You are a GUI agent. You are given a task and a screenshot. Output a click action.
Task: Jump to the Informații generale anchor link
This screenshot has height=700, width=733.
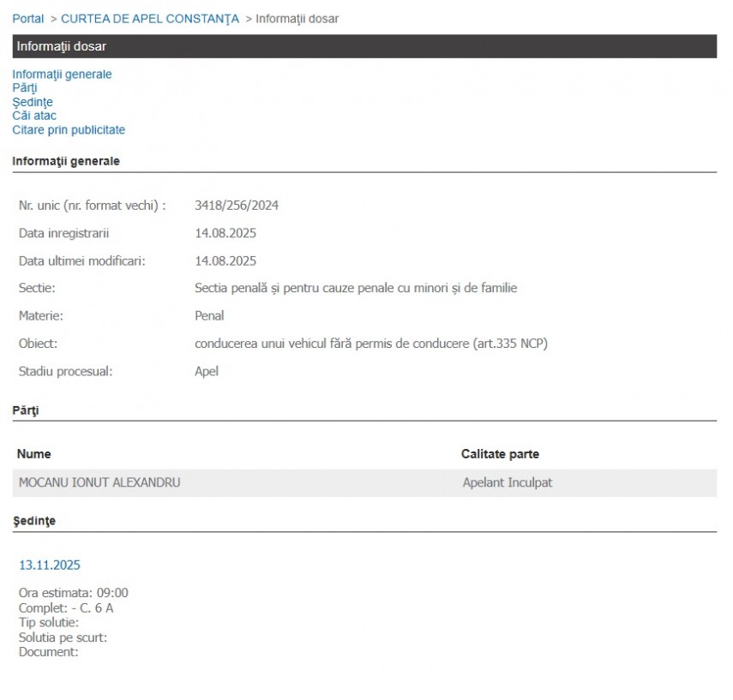[x=62, y=75]
